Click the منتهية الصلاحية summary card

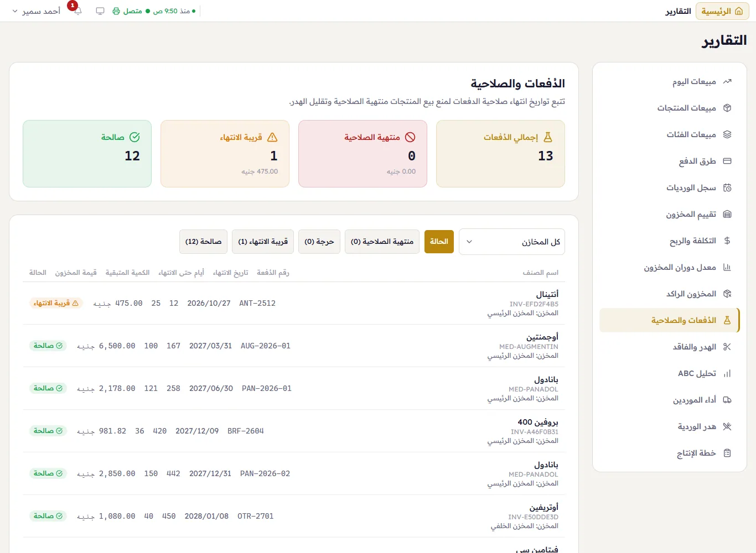pos(363,154)
